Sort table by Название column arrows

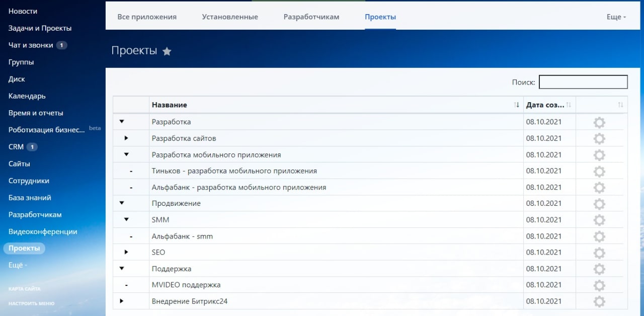click(x=516, y=105)
